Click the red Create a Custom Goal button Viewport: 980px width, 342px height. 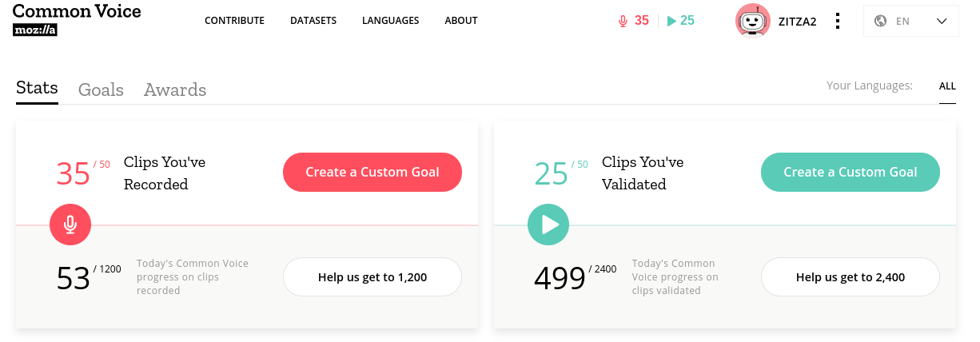point(372,172)
